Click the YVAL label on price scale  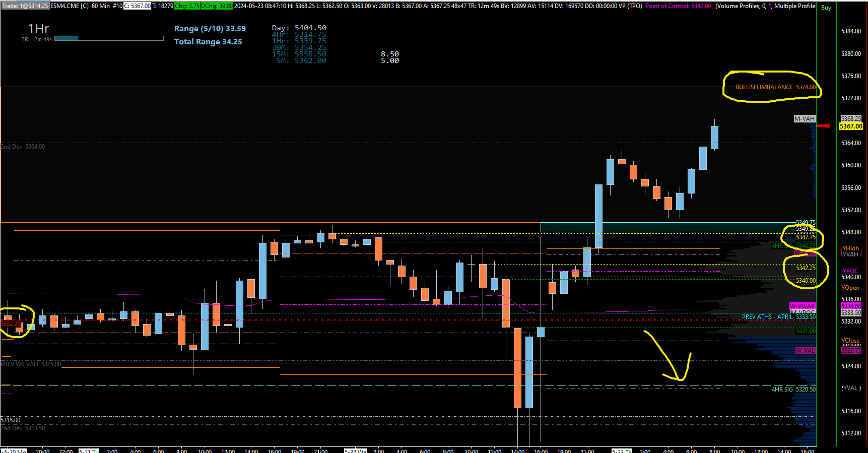pos(850,388)
